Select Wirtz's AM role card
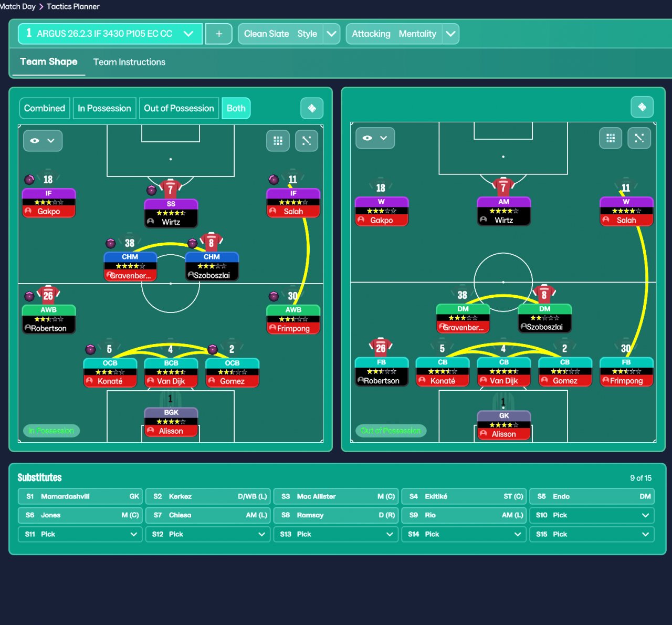Screen dimensions: 672x625 point(504,211)
